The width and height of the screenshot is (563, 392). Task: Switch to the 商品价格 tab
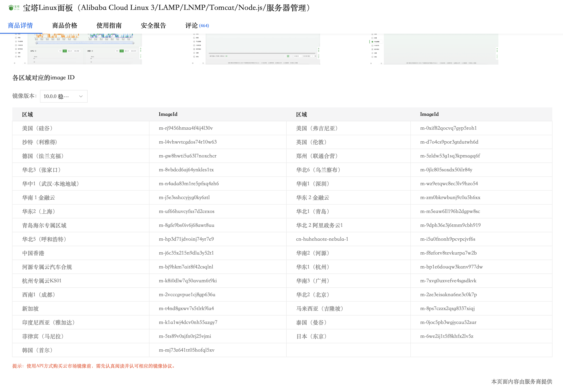(65, 26)
